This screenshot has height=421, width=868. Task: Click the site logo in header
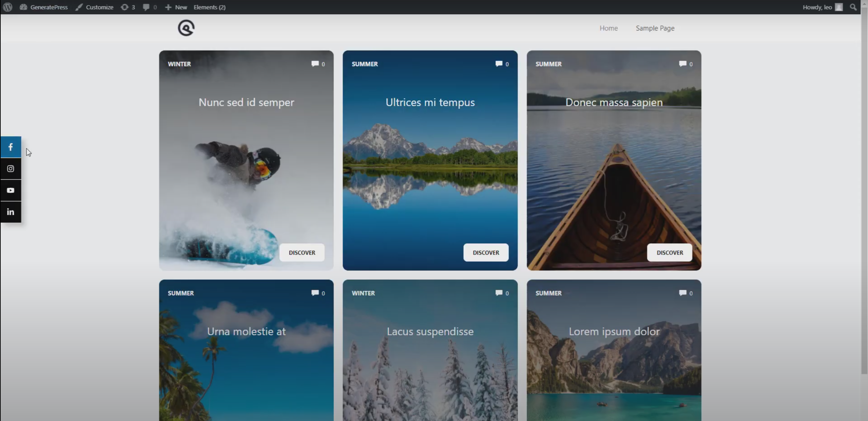coord(186,28)
